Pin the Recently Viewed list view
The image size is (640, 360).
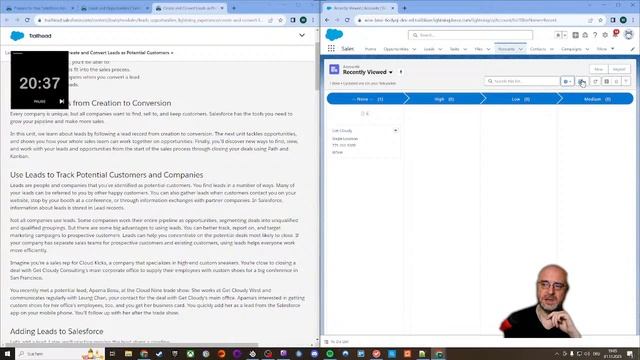pos(401,72)
